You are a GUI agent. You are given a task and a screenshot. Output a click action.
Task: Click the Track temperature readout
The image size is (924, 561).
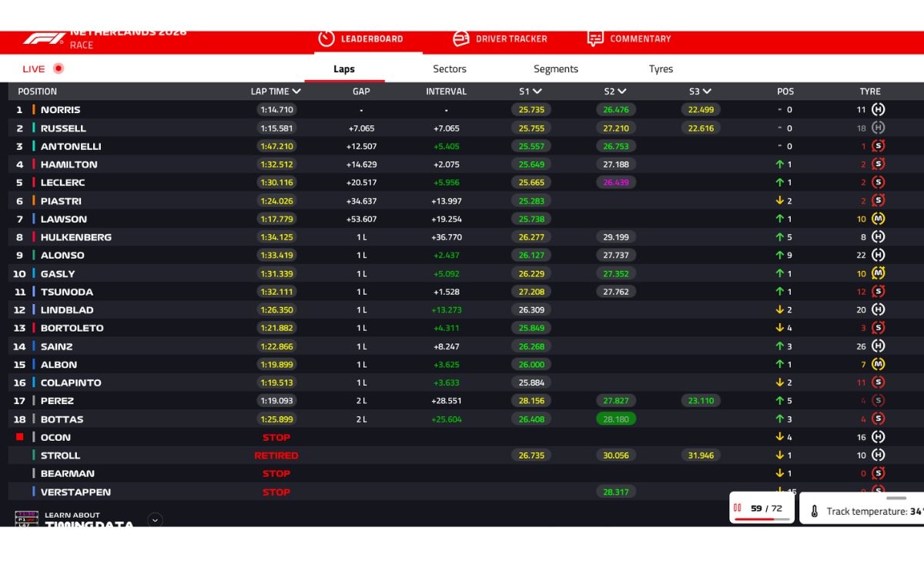coord(875,511)
